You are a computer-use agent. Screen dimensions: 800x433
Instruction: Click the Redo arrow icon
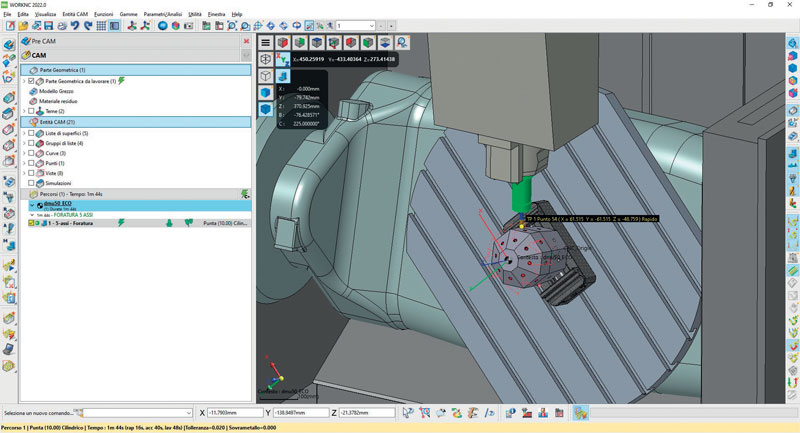[88, 26]
